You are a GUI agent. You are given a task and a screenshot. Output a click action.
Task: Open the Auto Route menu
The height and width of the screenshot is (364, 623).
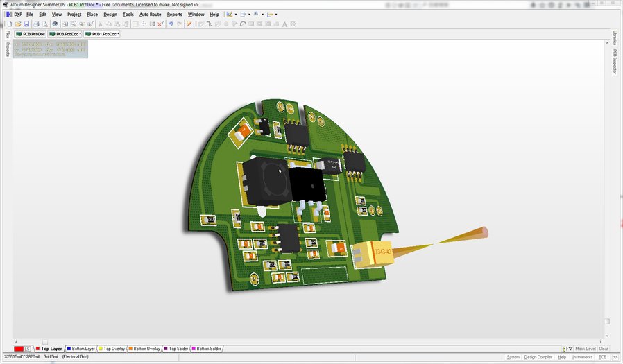[x=150, y=14]
